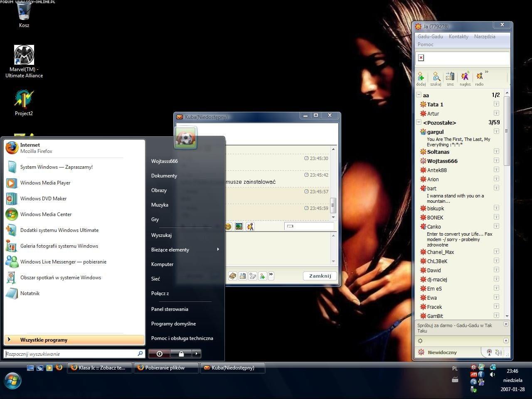Image resolution: width=532 pixels, height=399 pixels.
Task: Click the 23:46 clock in system tray
Action: point(512,371)
